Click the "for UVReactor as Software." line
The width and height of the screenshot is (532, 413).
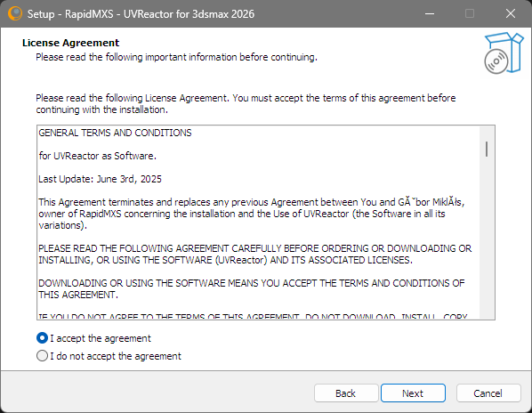point(97,156)
